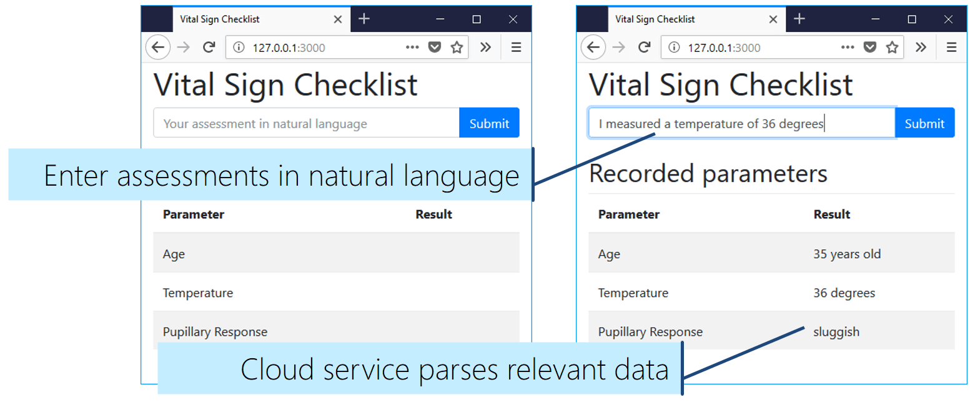The image size is (980, 402).
Task: Click the '35 years old' Age result cell
Action: (847, 254)
